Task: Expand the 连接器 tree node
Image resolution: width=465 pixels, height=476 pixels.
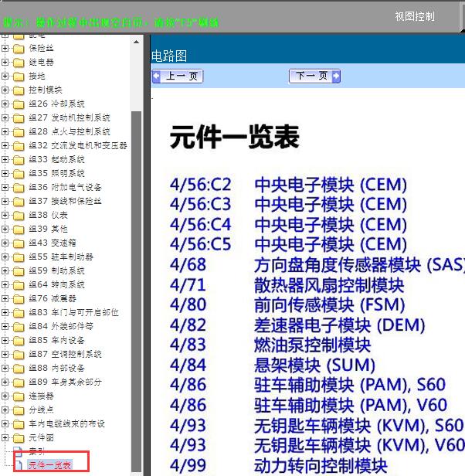Action: pos(5,396)
